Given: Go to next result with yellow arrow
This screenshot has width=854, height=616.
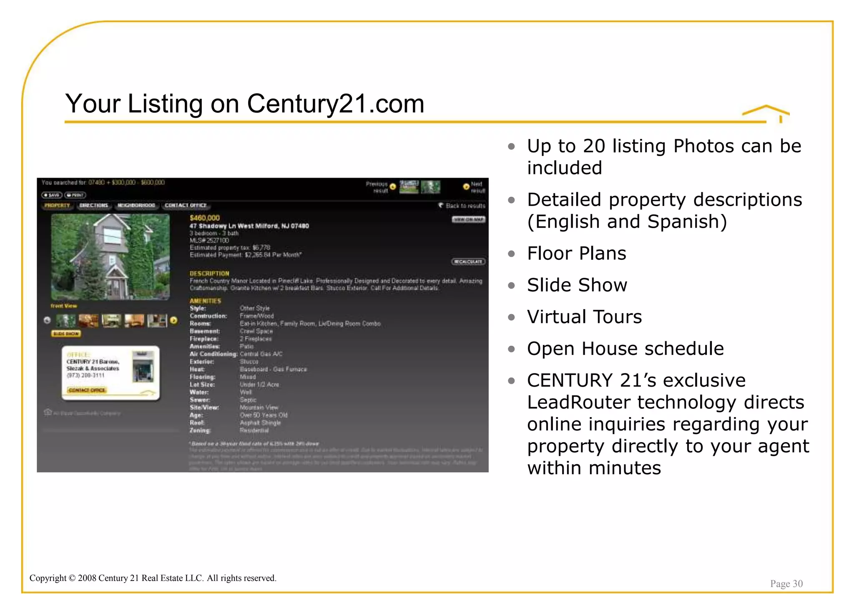Looking at the screenshot, I should click(466, 187).
